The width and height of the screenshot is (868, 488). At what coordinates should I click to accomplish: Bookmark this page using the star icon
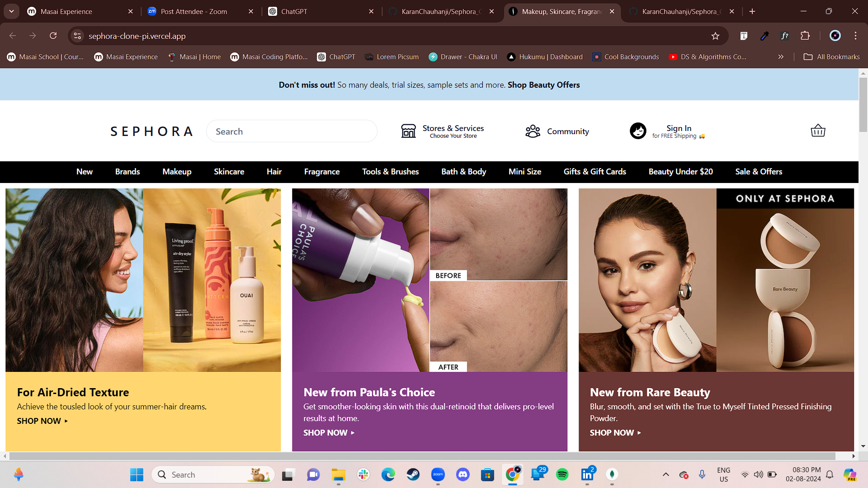tap(716, 36)
